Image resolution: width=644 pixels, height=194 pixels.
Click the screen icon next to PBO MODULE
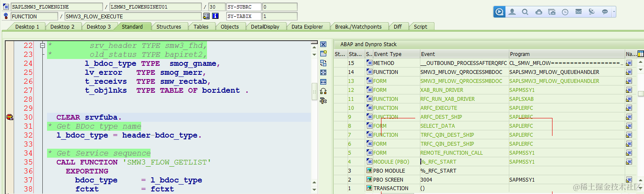[x=369, y=171]
